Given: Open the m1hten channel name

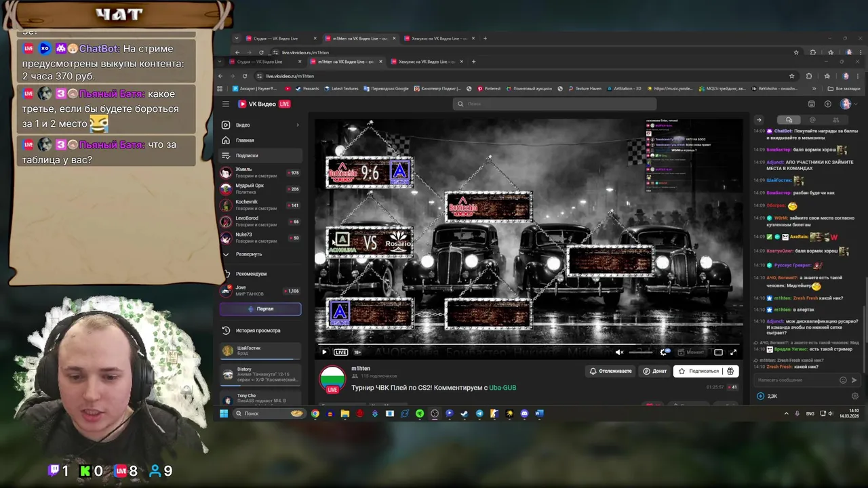Looking at the screenshot, I should 361,368.
